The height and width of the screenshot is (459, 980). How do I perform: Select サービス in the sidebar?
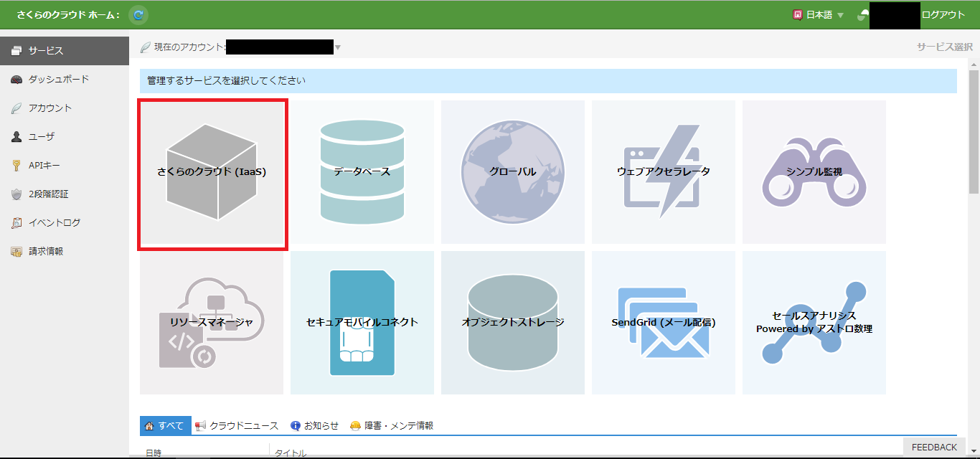65,51
